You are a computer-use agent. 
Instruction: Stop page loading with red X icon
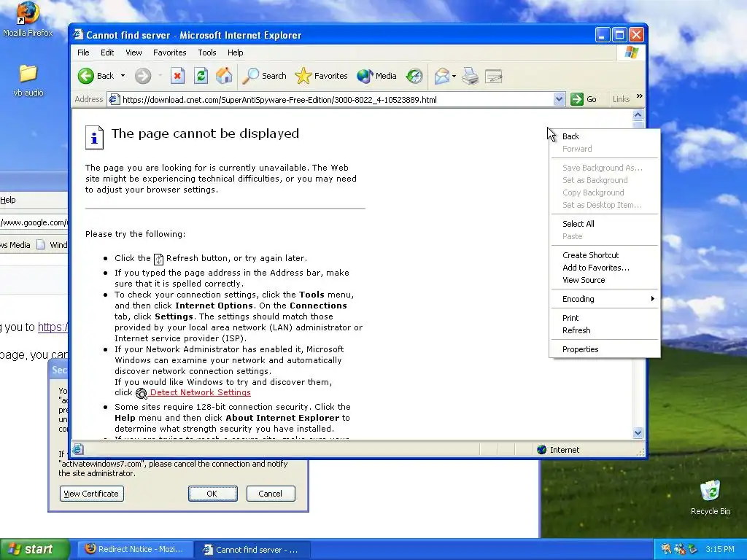point(177,76)
